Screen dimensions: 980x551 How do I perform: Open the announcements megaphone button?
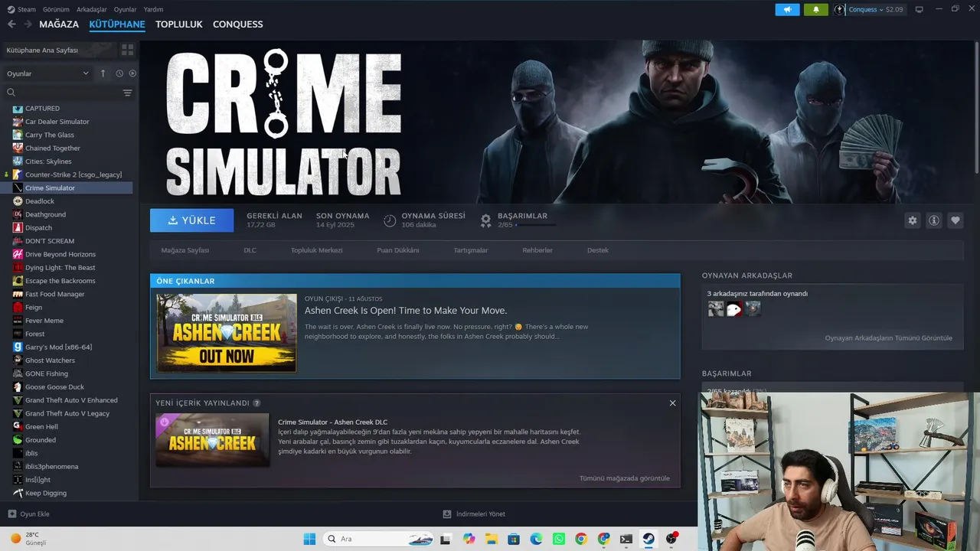click(787, 9)
